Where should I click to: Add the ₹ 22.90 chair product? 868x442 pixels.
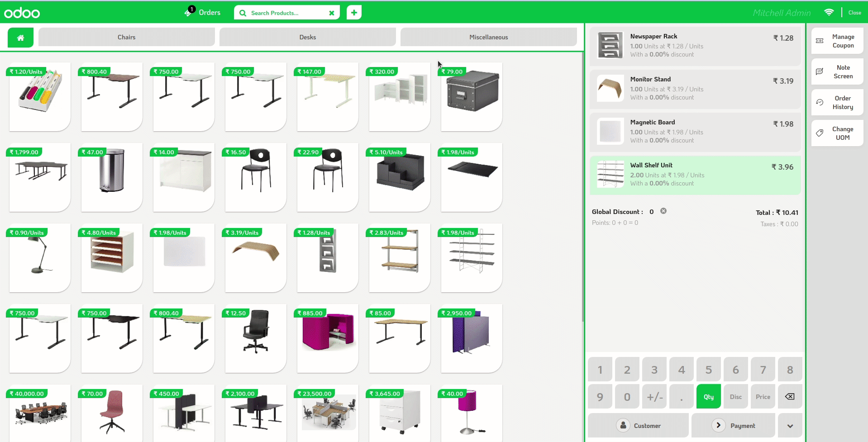pyautogui.click(x=328, y=177)
